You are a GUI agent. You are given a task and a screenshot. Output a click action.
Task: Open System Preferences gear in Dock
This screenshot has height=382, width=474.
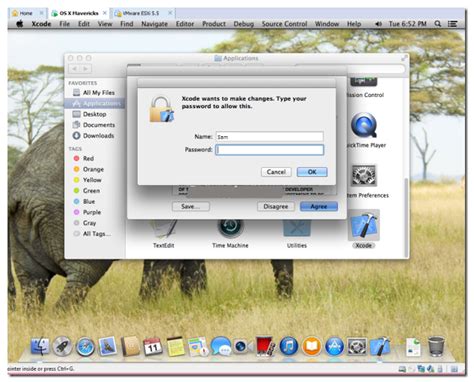tap(357, 347)
